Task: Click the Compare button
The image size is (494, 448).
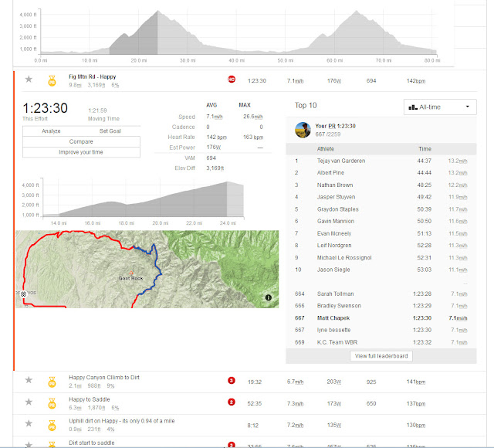Action: click(81, 141)
